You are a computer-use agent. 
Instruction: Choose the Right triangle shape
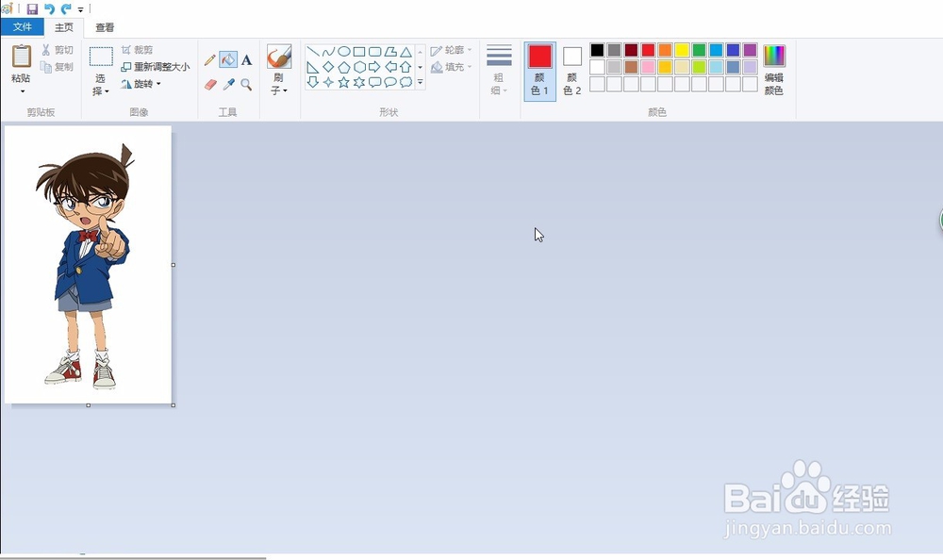313,67
